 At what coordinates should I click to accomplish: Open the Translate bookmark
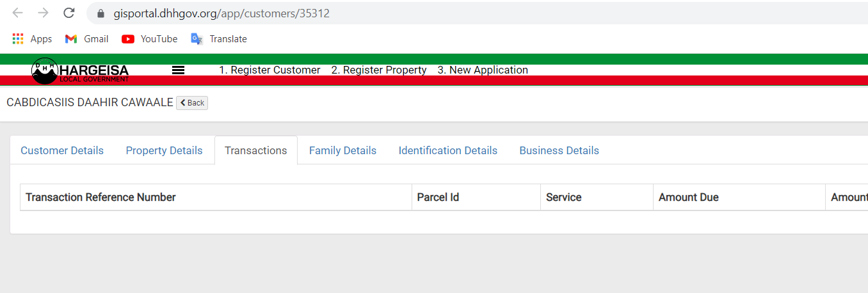[x=219, y=39]
